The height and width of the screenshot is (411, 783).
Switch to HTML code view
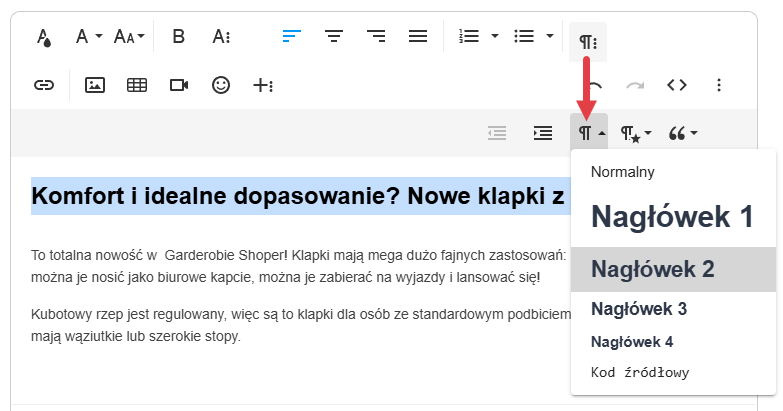click(677, 85)
